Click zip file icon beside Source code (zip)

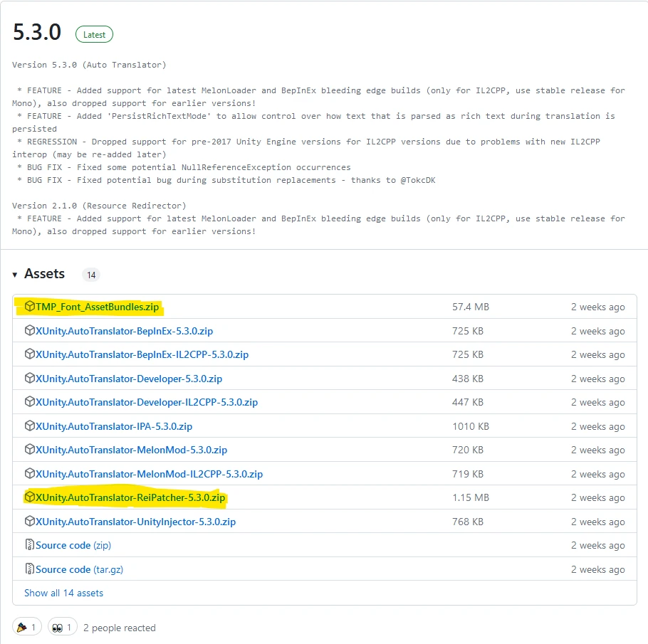coord(30,545)
